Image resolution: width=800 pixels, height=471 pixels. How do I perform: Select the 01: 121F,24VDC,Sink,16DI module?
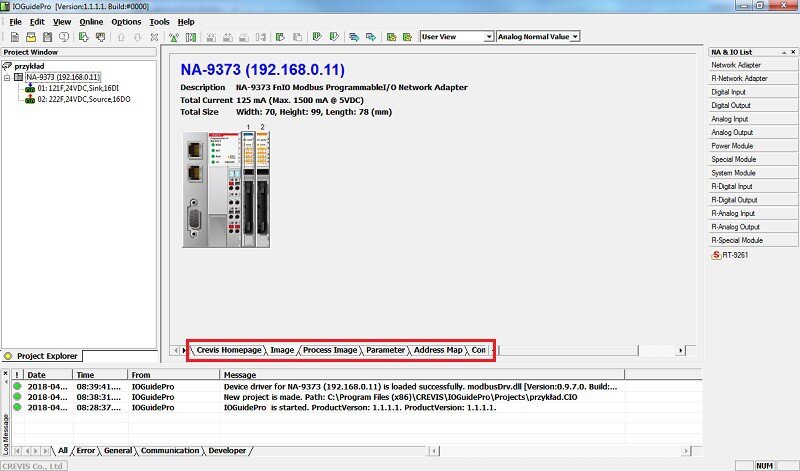click(x=78, y=88)
